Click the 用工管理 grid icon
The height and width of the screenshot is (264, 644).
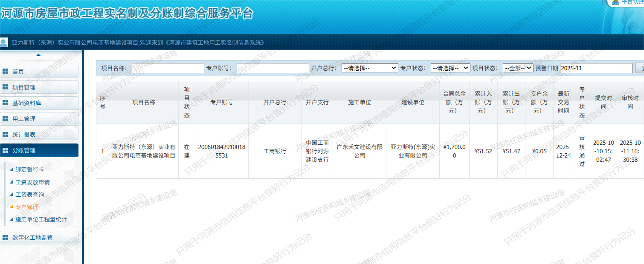pos(5,119)
